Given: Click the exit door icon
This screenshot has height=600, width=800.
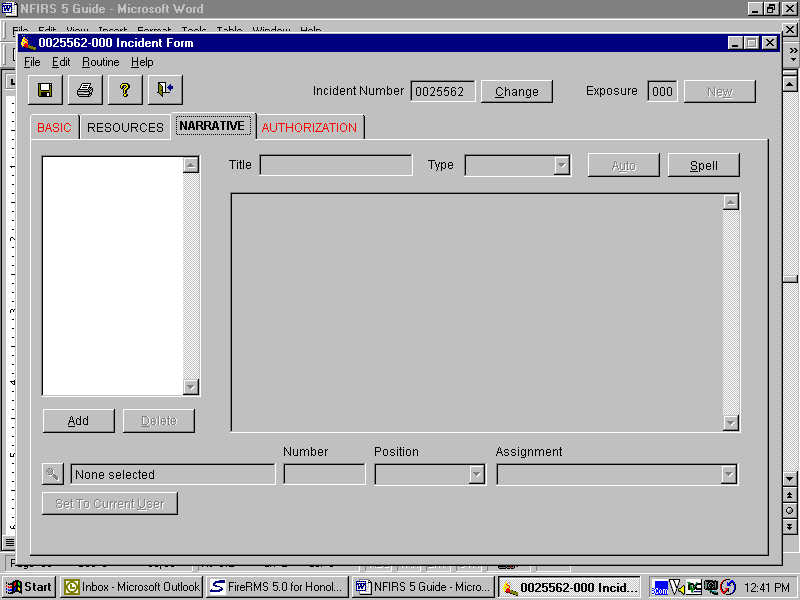Looking at the screenshot, I should (x=165, y=90).
